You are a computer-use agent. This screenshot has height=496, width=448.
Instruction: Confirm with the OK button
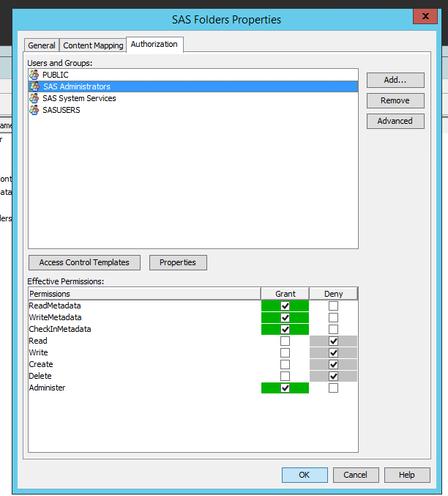[305, 475]
